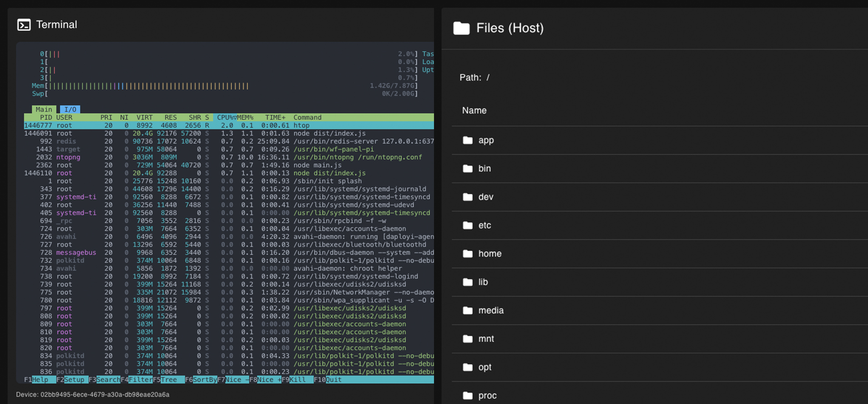Click the Files (Host) panel title

click(510, 28)
